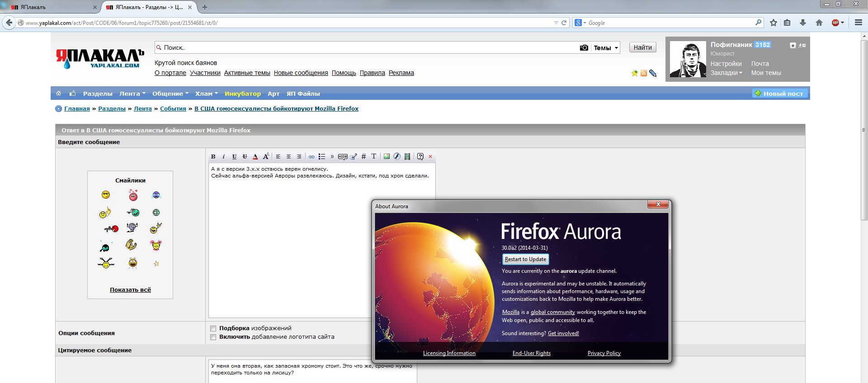Focus the YaPlakal 'Поиск' search field
The image size is (868, 383).
point(366,47)
